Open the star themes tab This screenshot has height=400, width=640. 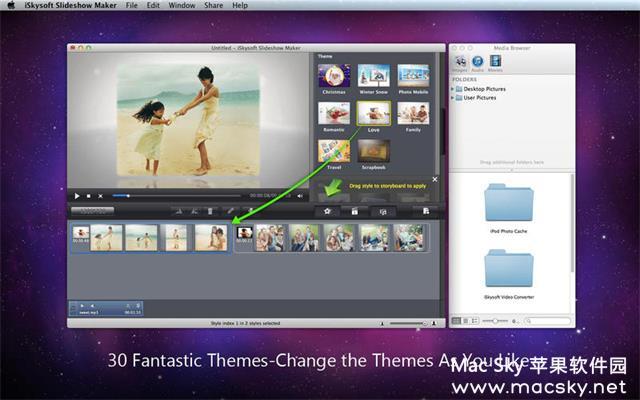tap(327, 211)
